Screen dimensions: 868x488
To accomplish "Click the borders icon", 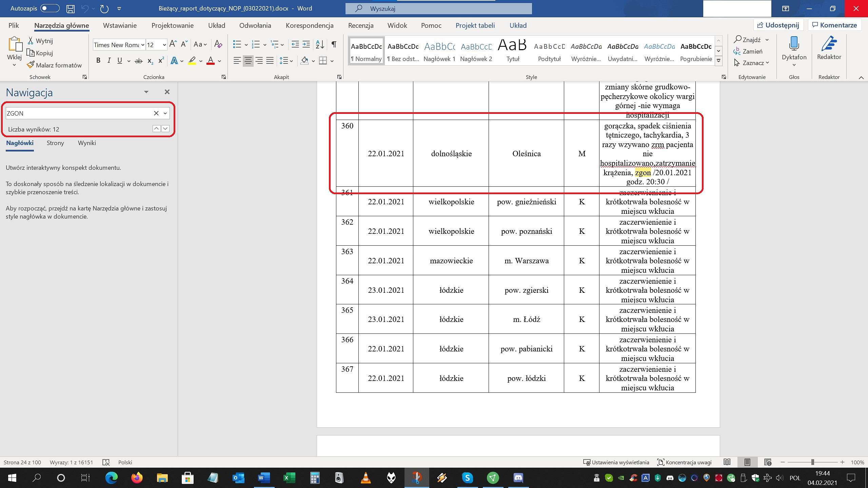I will pyautogui.click(x=323, y=61).
